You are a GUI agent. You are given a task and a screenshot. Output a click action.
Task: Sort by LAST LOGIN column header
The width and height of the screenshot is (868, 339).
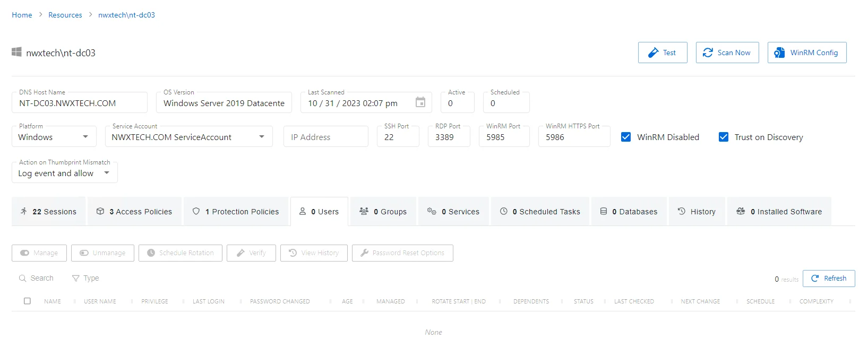pos(209,301)
